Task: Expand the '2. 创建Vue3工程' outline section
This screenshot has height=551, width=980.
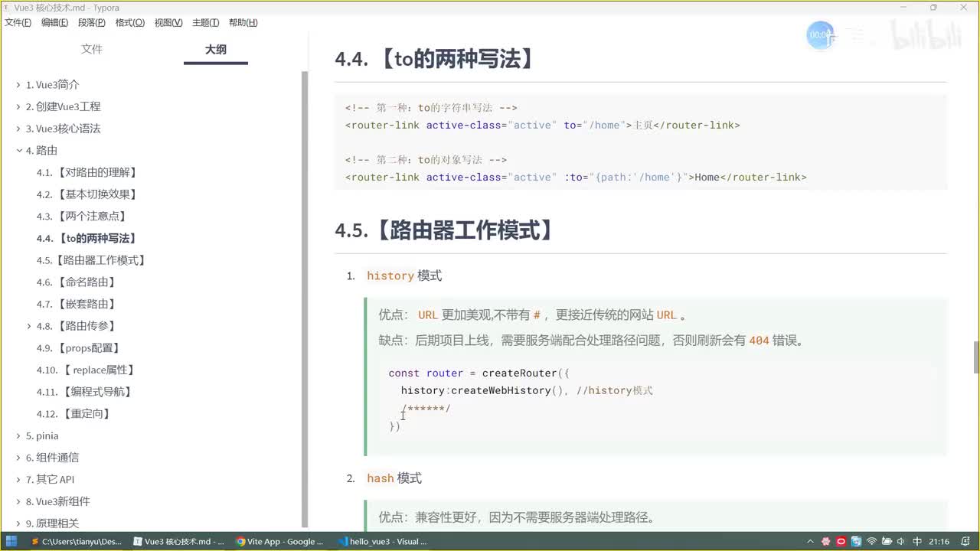Action: pyautogui.click(x=18, y=106)
